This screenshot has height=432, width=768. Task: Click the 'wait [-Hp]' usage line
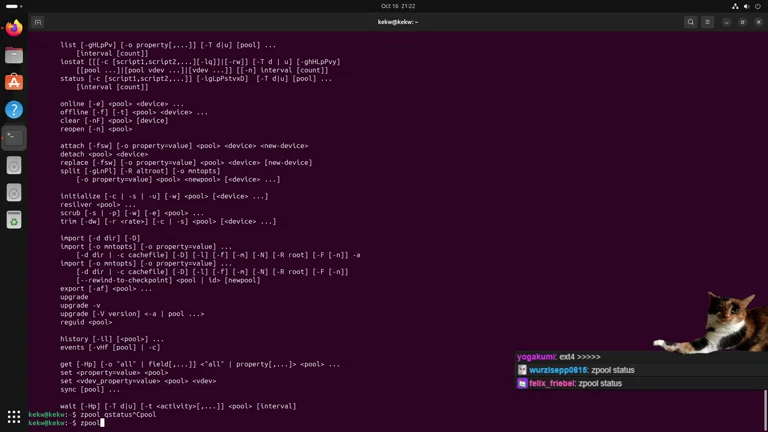[x=178, y=406]
